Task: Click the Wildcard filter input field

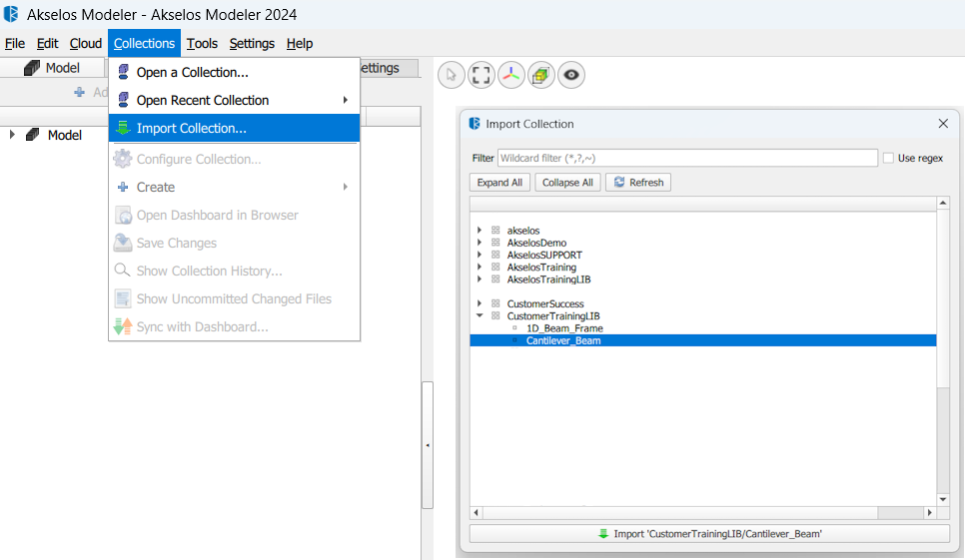Action: pos(687,158)
